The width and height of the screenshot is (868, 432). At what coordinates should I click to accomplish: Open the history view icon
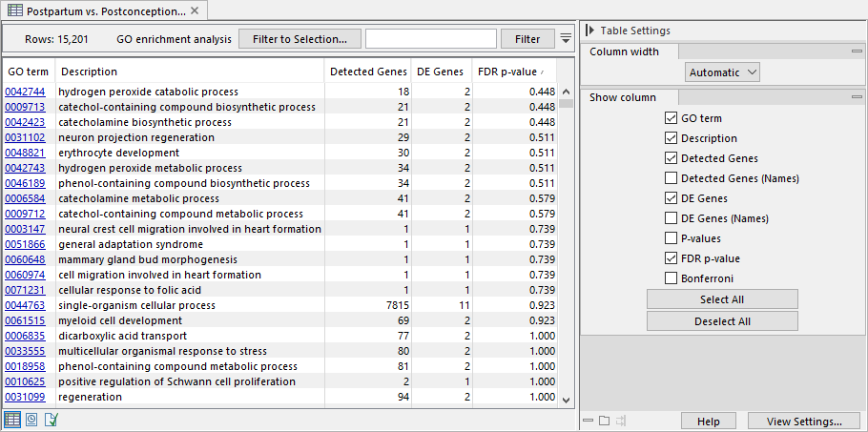tap(31, 420)
